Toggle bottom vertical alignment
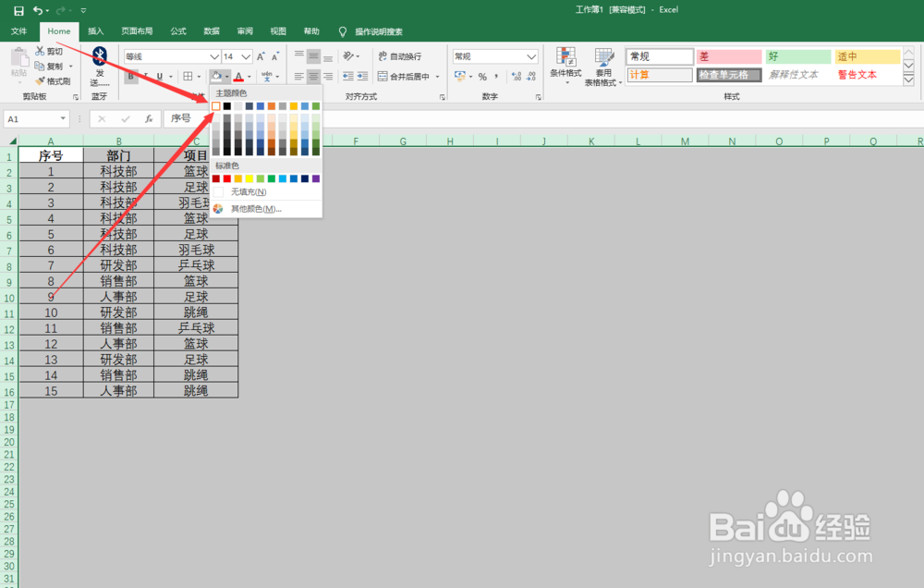This screenshot has height=588, width=924. 328,56
